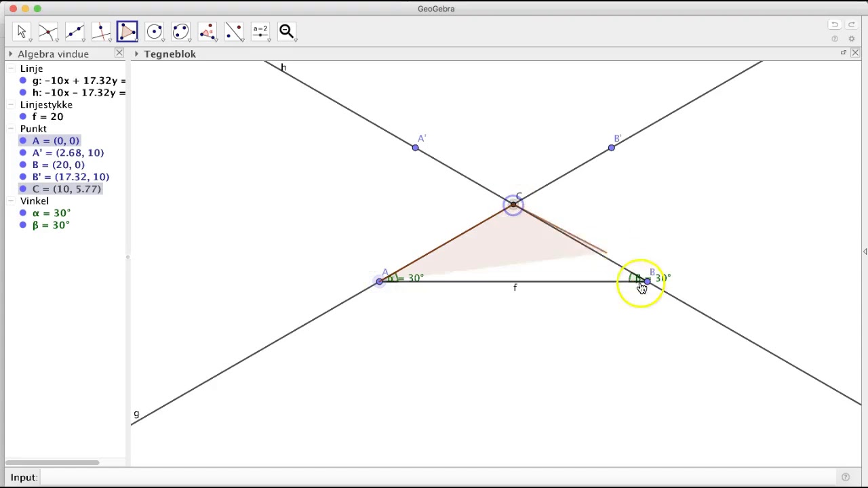This screenshot has width=868, height=488.
Task: Click the right edge panel expand arrow
Action: point(865,251)
